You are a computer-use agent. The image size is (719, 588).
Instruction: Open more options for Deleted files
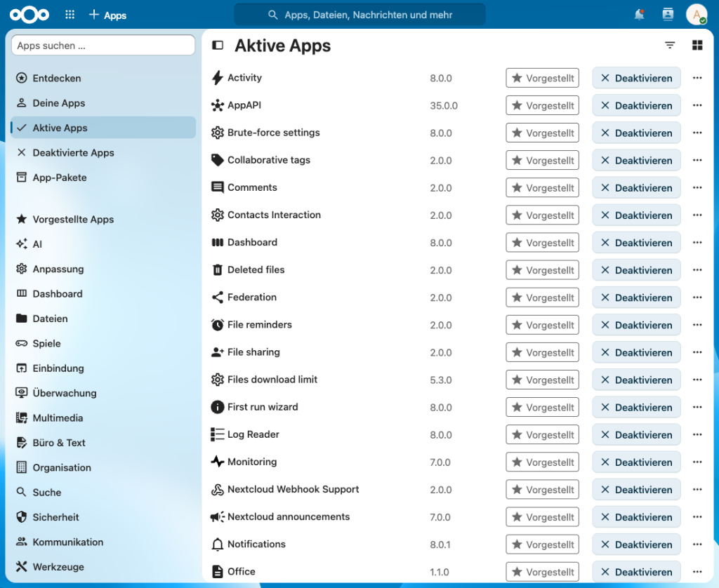697,270
